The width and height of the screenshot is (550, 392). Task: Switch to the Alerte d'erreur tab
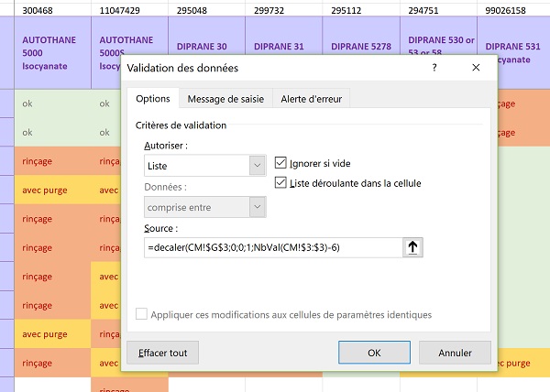click(311, 99)
